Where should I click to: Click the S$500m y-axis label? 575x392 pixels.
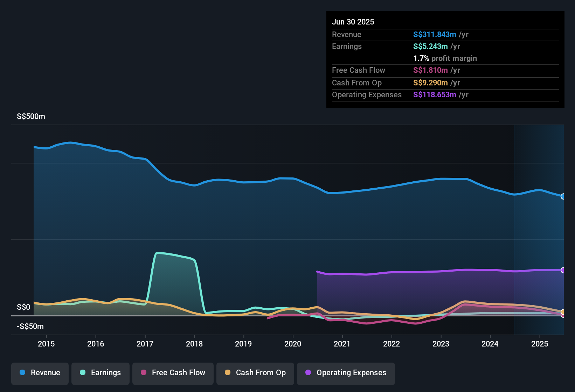[x=31, y=117]
